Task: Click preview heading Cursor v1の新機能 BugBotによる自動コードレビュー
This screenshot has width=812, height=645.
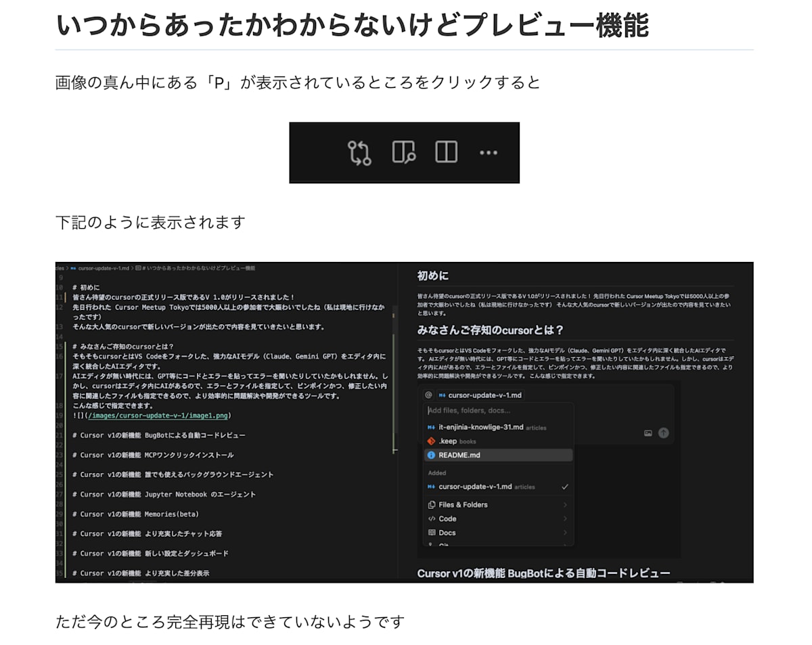Action: tap(544, 573)
